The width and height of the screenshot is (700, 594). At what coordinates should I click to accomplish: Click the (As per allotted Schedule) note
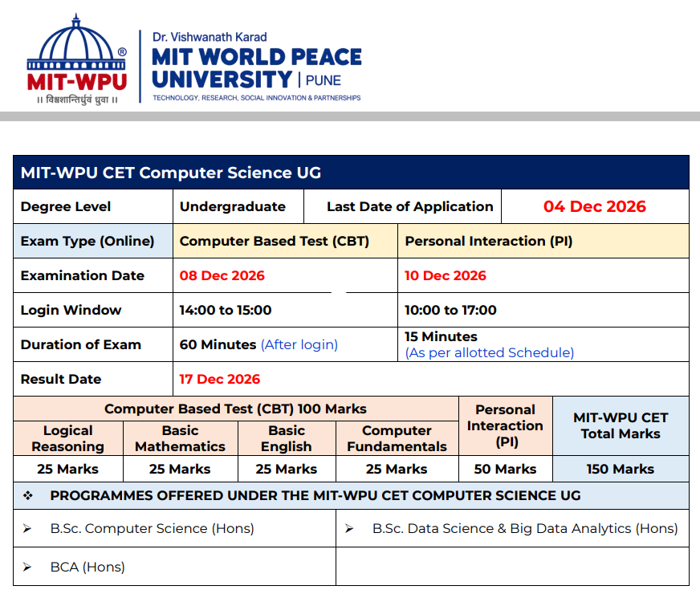[490, 352]
